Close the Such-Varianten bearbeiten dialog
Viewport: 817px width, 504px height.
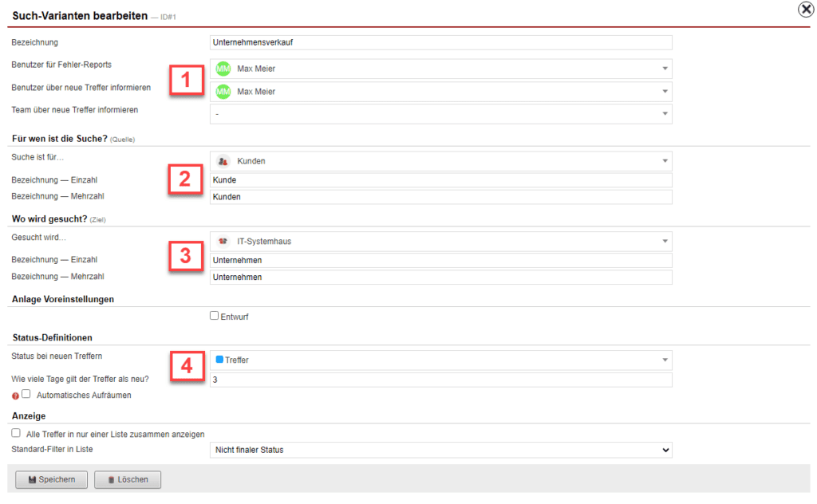pos(806,10)
